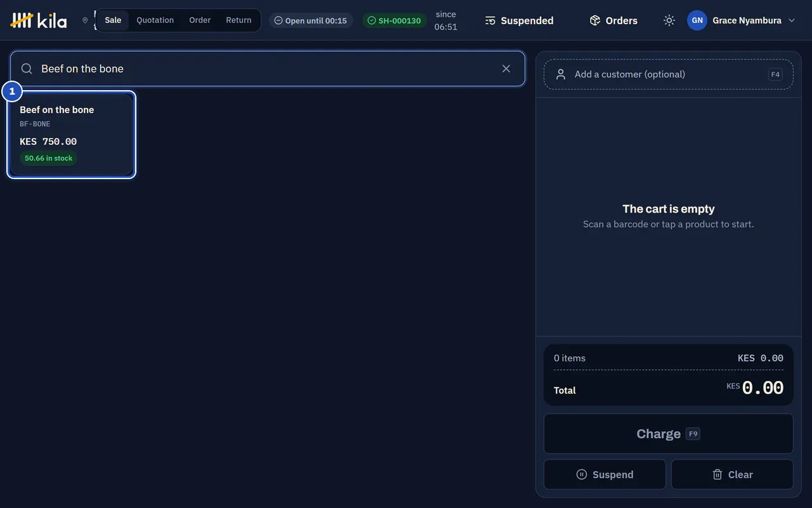
Task: Click the F9 shortcut badge
Action: coord(693,434)
